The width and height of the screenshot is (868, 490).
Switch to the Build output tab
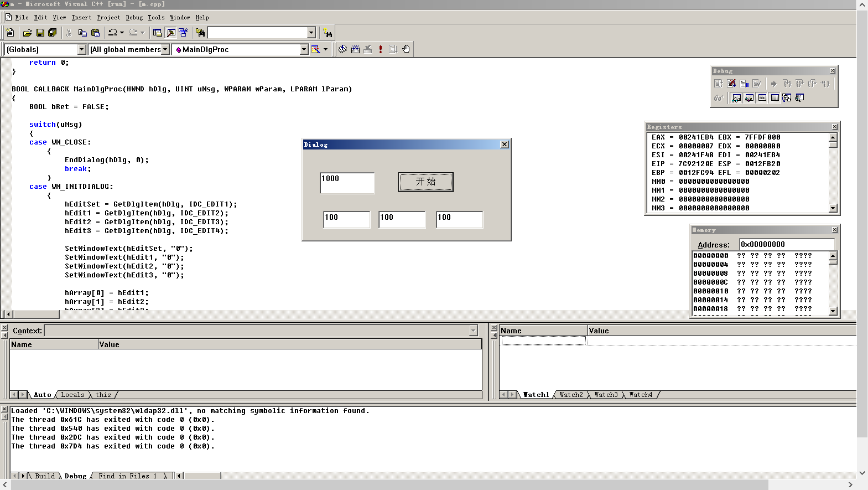pyautogui.click(x=45, y=476)
